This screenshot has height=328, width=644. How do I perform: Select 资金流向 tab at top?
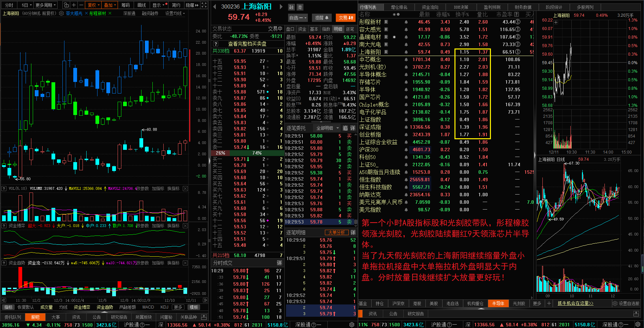click(430, 7)
